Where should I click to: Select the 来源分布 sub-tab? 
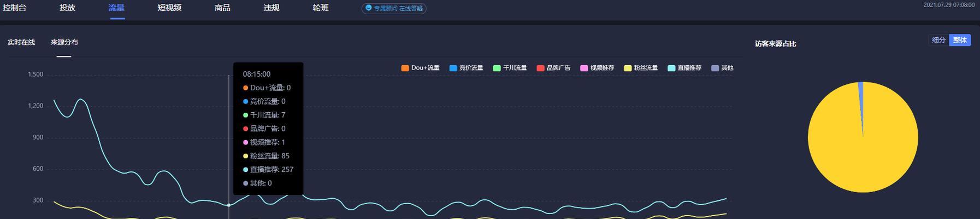pyautogui.click(x=64, y=42)
